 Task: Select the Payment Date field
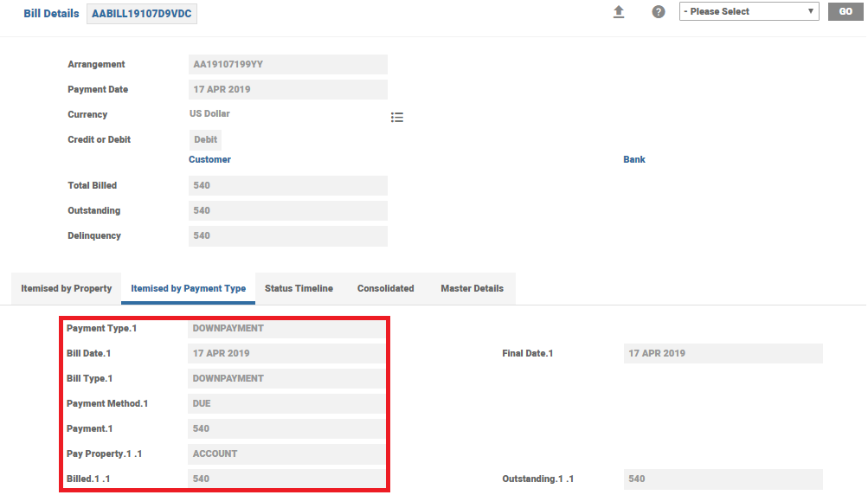coord(287,90)
